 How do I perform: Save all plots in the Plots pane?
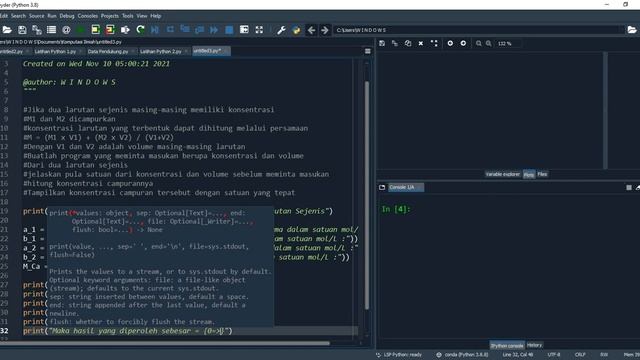(x=395, y=43)
